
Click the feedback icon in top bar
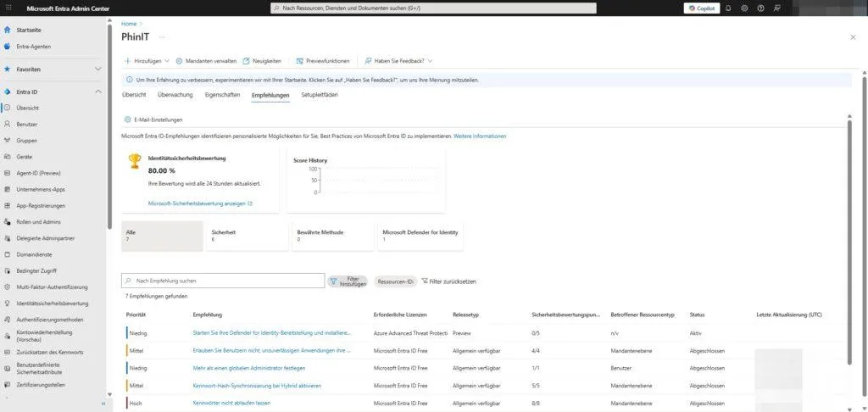coord(776,8)
